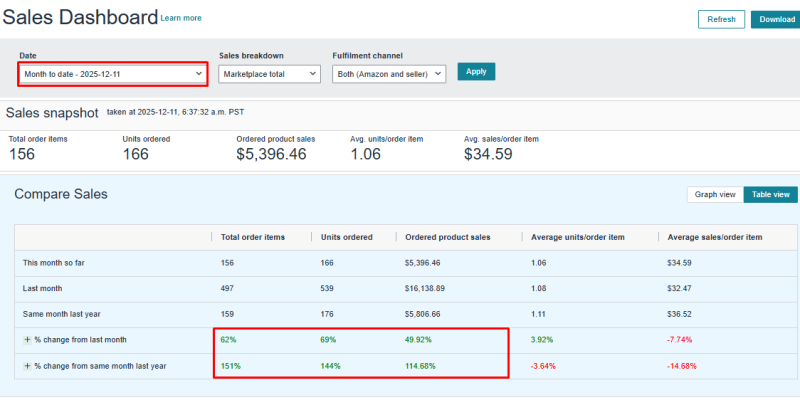Expand the % change from last month row

(27, 340)
